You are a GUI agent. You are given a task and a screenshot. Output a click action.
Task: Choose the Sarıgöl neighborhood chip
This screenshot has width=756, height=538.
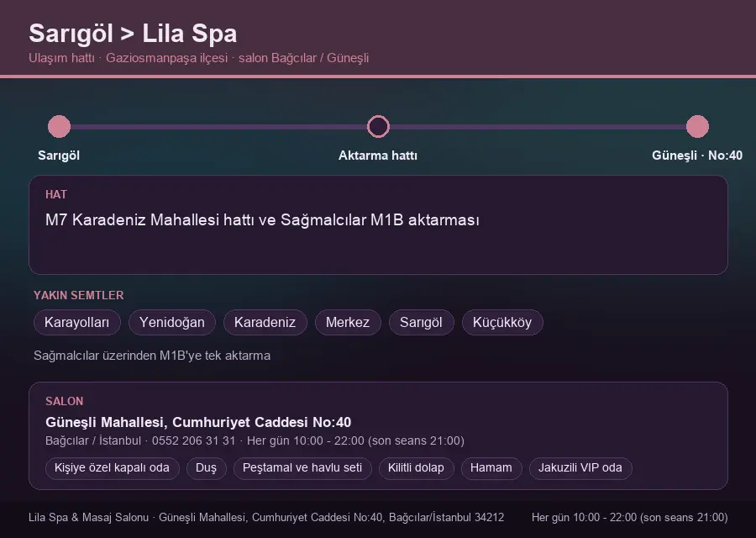tap(421, 322)
